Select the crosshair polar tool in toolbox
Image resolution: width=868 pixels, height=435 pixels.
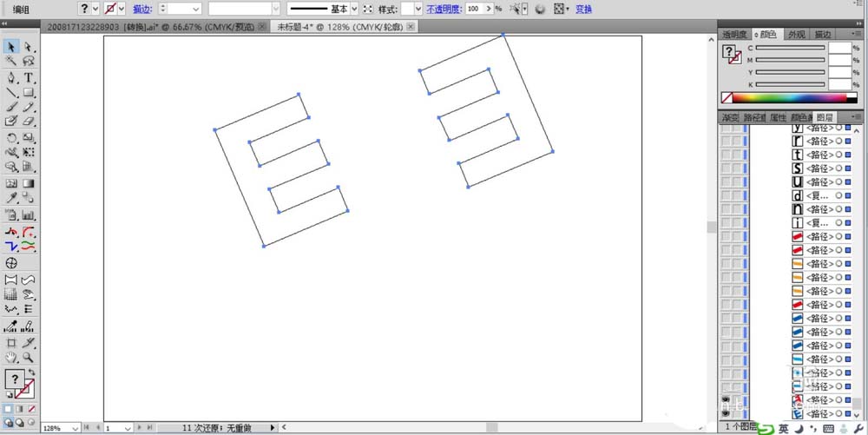[11, 263]
